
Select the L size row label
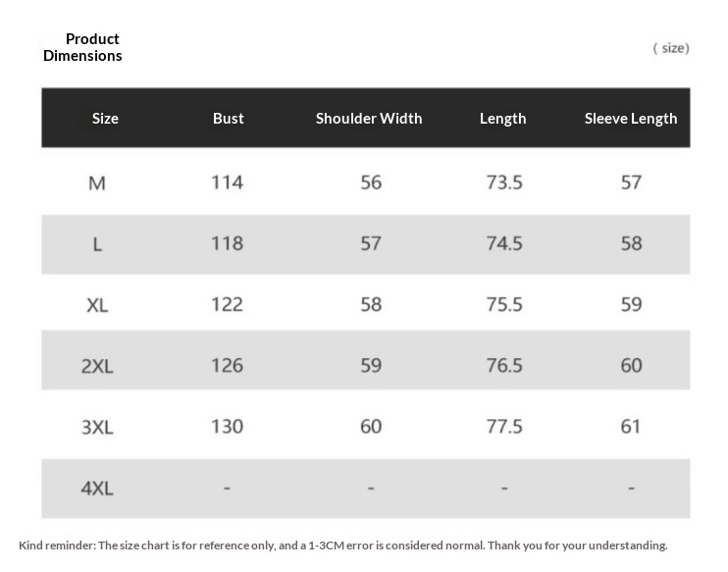(97, 244)
